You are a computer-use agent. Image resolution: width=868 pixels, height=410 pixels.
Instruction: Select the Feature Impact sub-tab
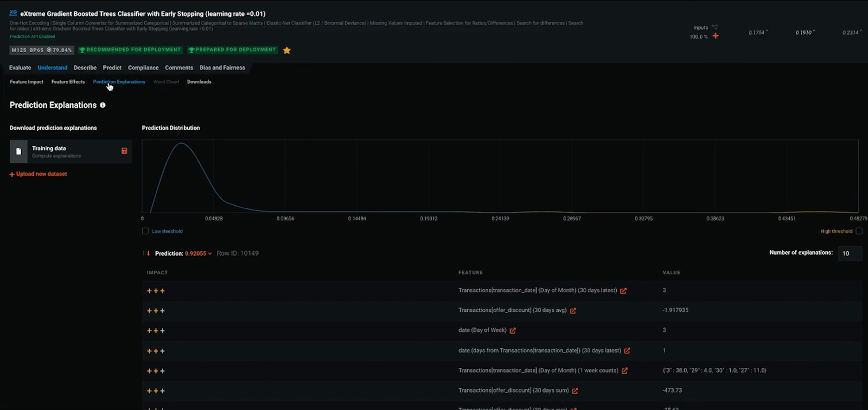(x=27, y=82)
